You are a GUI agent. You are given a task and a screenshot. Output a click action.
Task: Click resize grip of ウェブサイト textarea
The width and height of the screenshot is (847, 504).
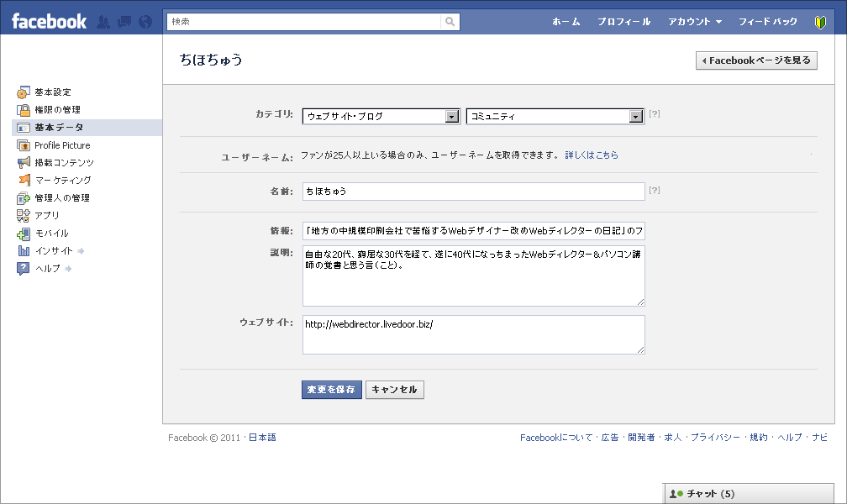(x=640, y=349)
